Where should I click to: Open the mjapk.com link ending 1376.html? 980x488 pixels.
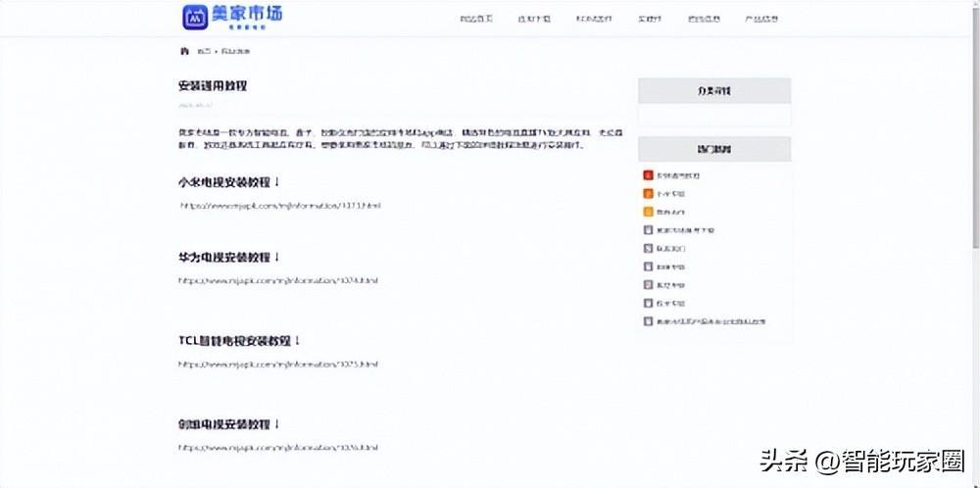click(x=278, y=448)
